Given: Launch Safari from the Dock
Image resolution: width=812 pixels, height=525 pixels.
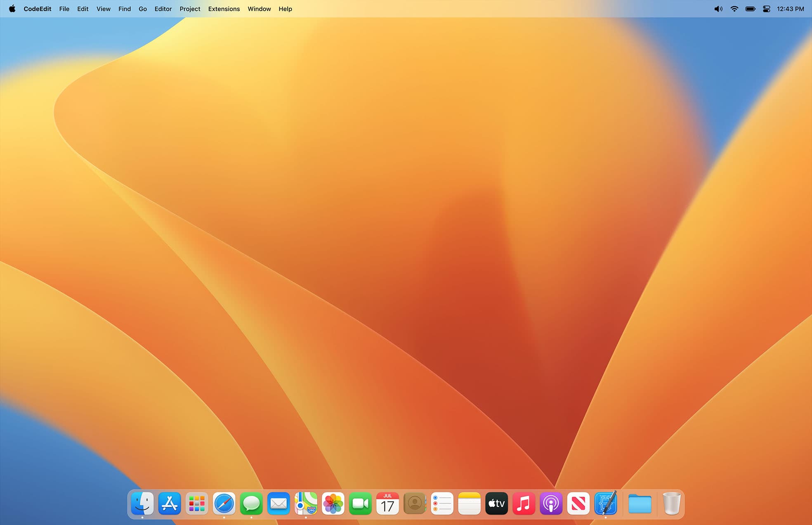Looking at the screenshot, I should (224, 504).
